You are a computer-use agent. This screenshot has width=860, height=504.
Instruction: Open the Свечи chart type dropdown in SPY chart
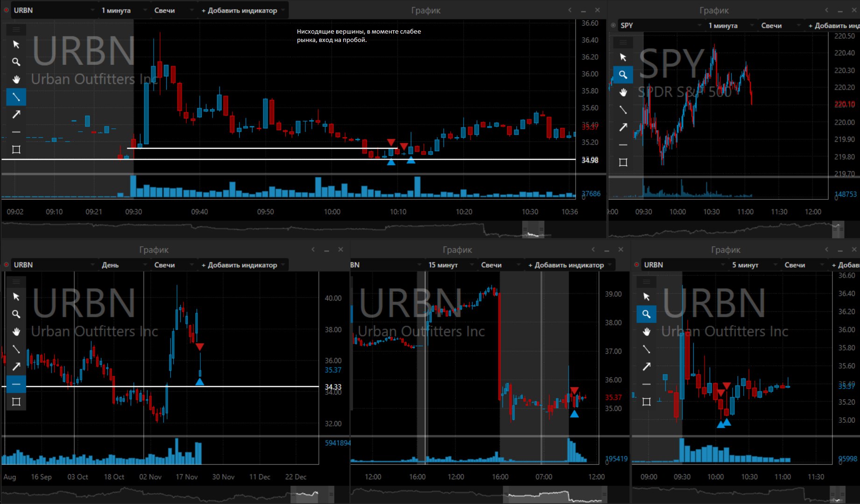coord(781,25)
